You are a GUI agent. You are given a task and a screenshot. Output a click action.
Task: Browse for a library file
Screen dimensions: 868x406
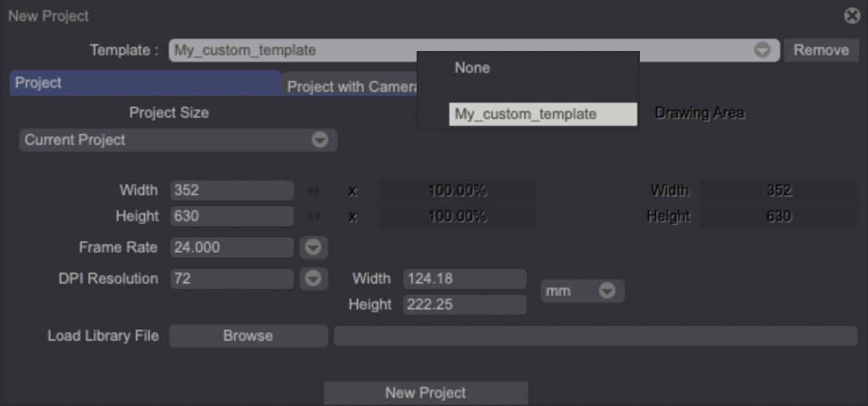click(x=248, y=336)
